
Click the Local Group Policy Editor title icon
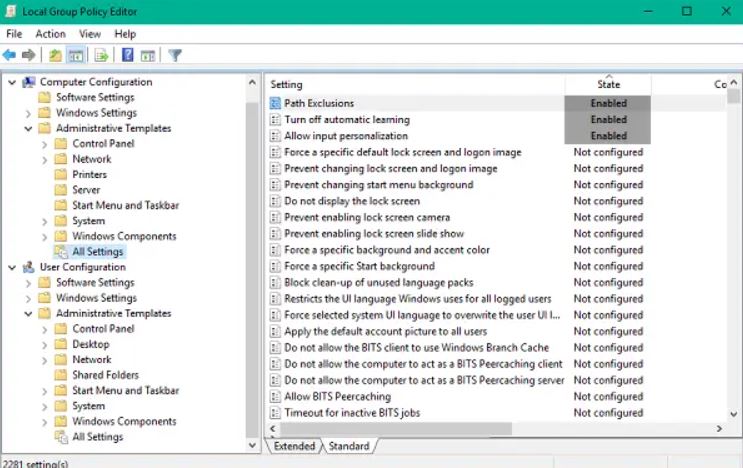pos(11,11)
